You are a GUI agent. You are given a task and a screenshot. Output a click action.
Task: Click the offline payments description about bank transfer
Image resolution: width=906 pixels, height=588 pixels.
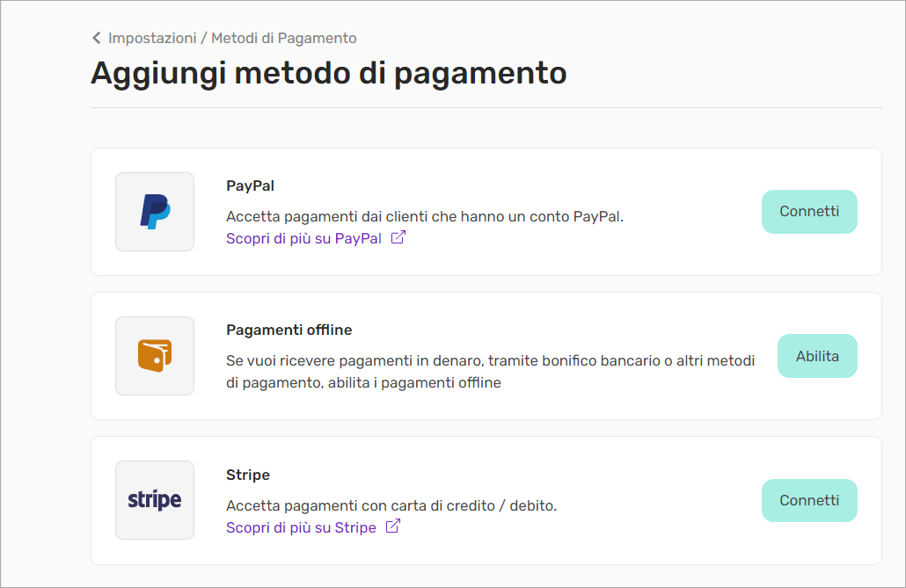[x=491, y=372]
